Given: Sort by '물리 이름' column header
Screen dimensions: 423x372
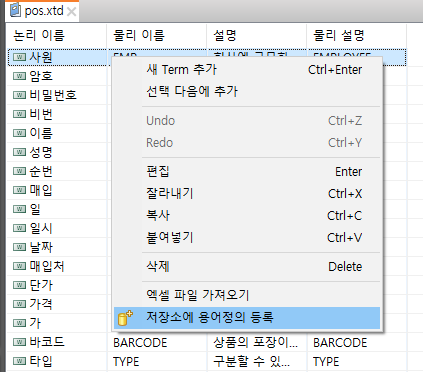Looking at the screenshot, I should coord(156,35).
